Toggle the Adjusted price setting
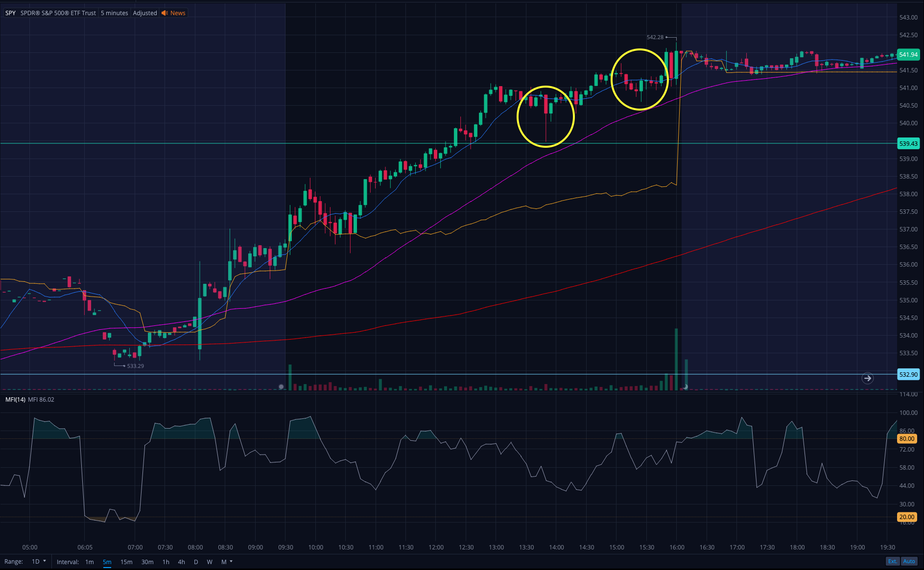The height and width of the screenshot is (570, 924). 145,13
